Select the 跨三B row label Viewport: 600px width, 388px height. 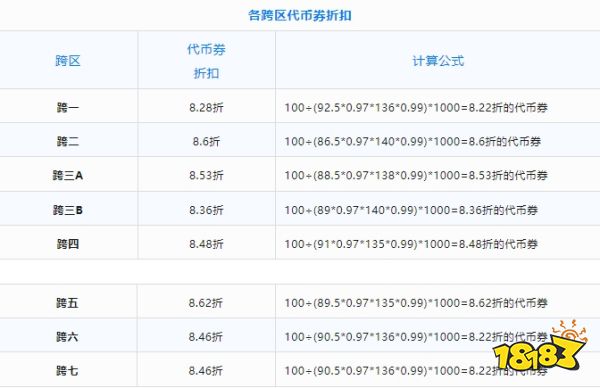[x=68, y=210]
